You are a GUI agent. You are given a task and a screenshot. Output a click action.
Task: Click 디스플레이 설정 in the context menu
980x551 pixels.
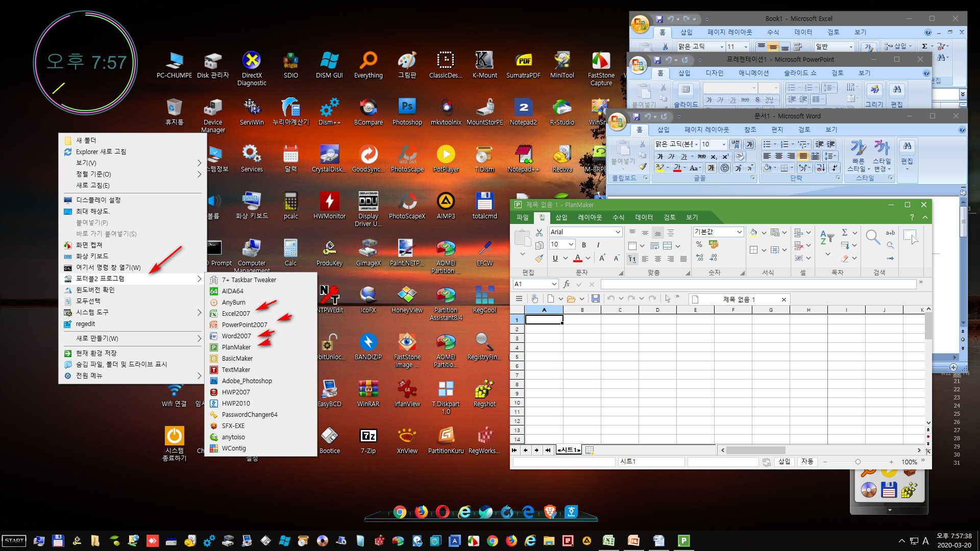pyautogui.click(x=133, y=200)
